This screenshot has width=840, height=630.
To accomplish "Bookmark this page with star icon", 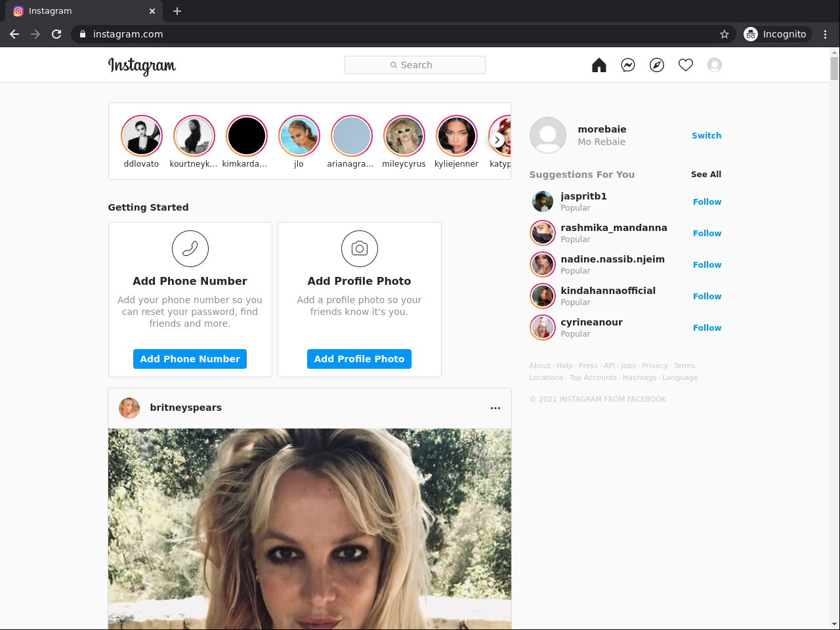I will tap(724, 34).
